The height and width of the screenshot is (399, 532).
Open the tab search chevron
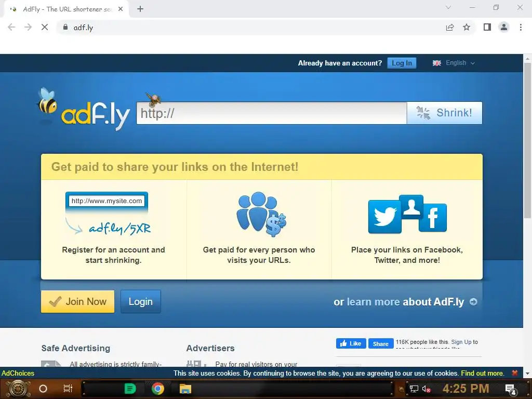click(x=448, y=7)
